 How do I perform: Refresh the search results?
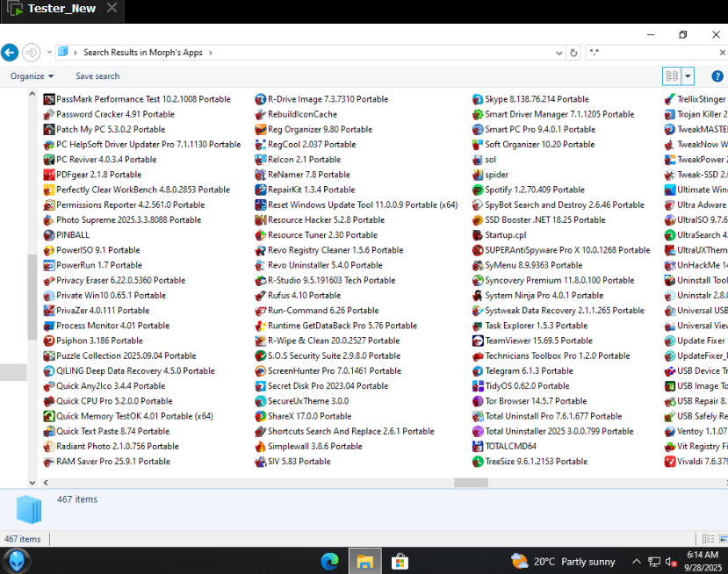click(573, 53)
